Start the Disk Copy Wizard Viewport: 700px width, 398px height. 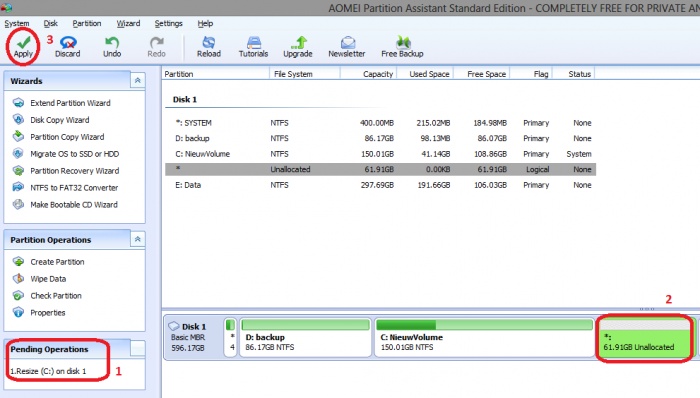point(51,120)
